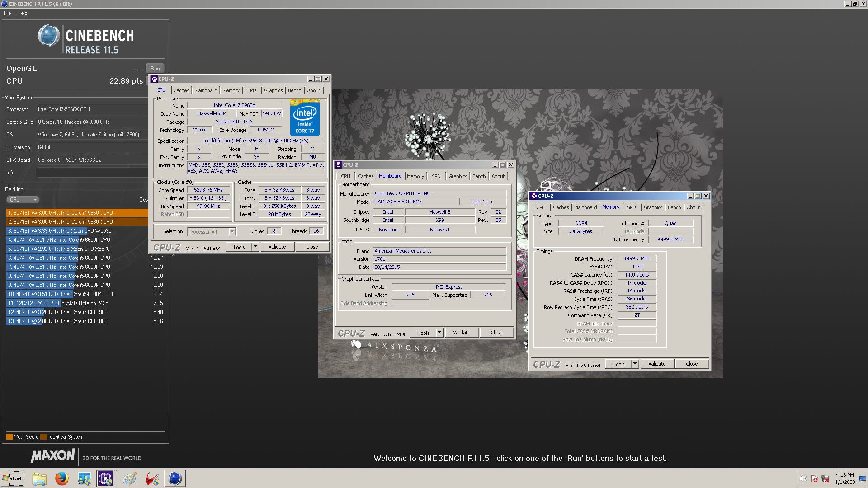
Task: Launch Firefox from the taskbar
Action: 62,479
